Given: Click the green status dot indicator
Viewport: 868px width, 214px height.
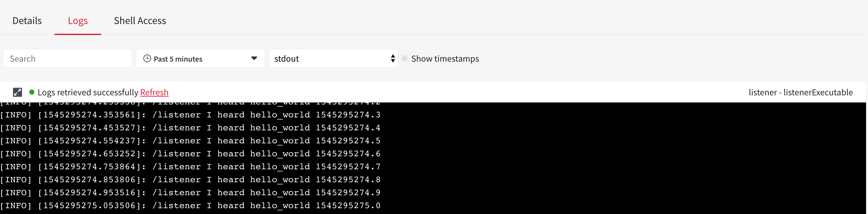Looking at the screenshot, I should click(32, 92).
